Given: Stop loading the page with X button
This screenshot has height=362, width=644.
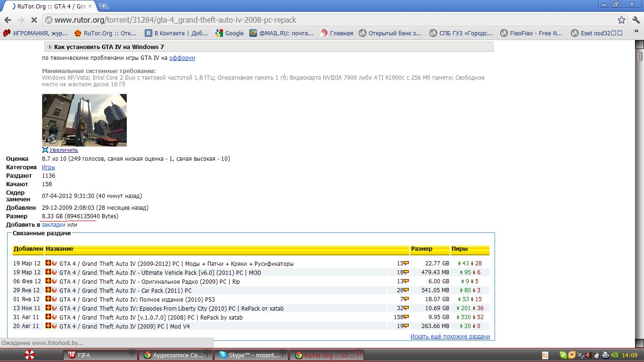Looking at the screenshot, I should click(x=34, y=20).
